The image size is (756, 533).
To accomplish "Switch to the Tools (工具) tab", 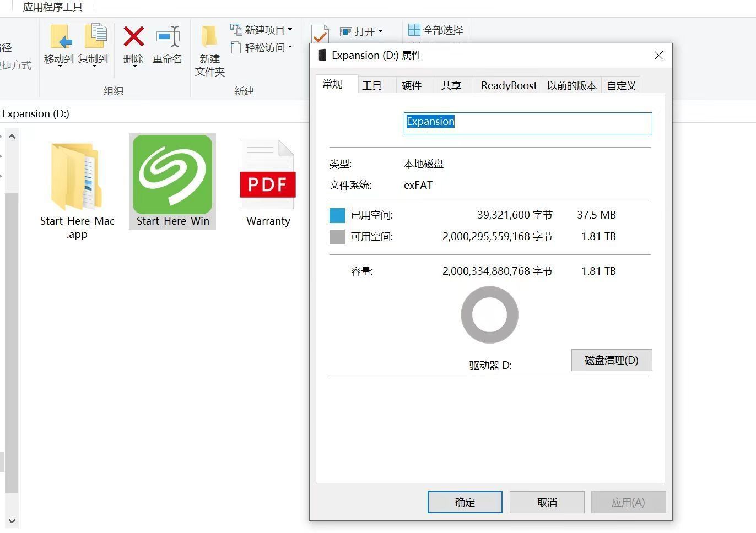I will (x=372, y=85).
